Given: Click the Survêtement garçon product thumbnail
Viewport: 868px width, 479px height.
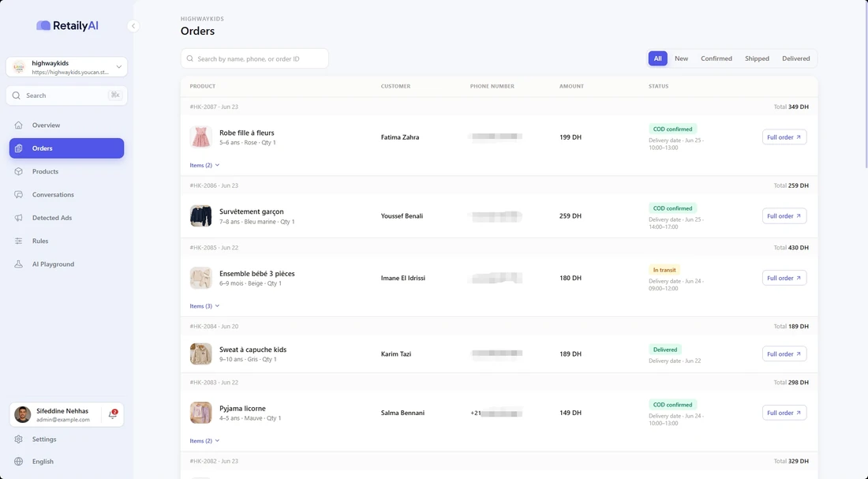Looking at the screenshot, I should (201, 216).
